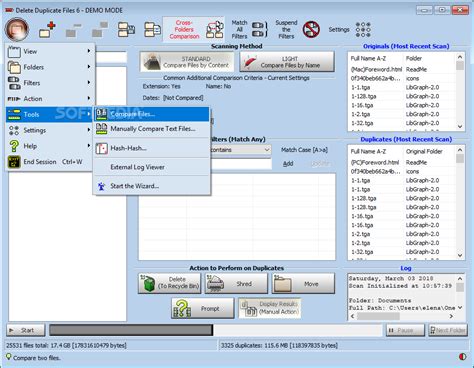The image size is (474, 368).
Task: Choose Start the Wizard...
Action: pyautogui.click(x=152, y=186)
